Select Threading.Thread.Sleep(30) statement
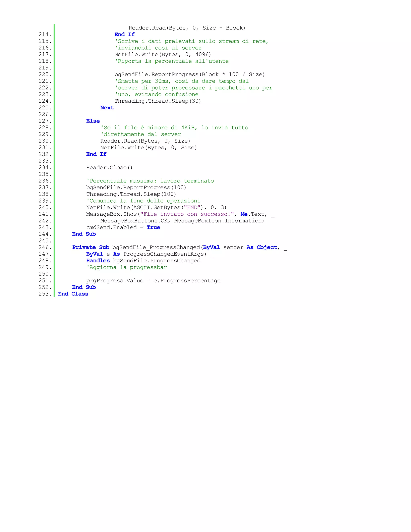The image size is (411, 532). (158, 101)
